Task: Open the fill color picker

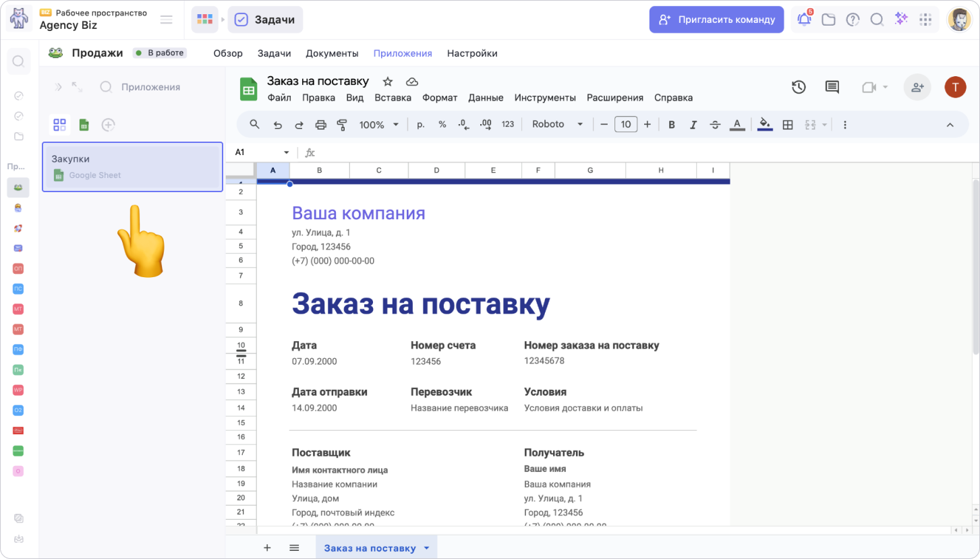Action: 765,125
